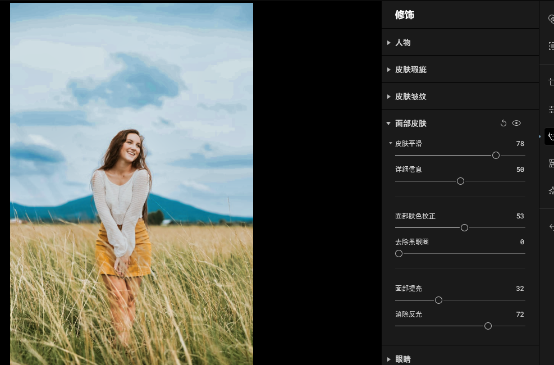Viewport: 554px width, 365px height.
Task: Select the active retouch tab icon
Action: 550,136
